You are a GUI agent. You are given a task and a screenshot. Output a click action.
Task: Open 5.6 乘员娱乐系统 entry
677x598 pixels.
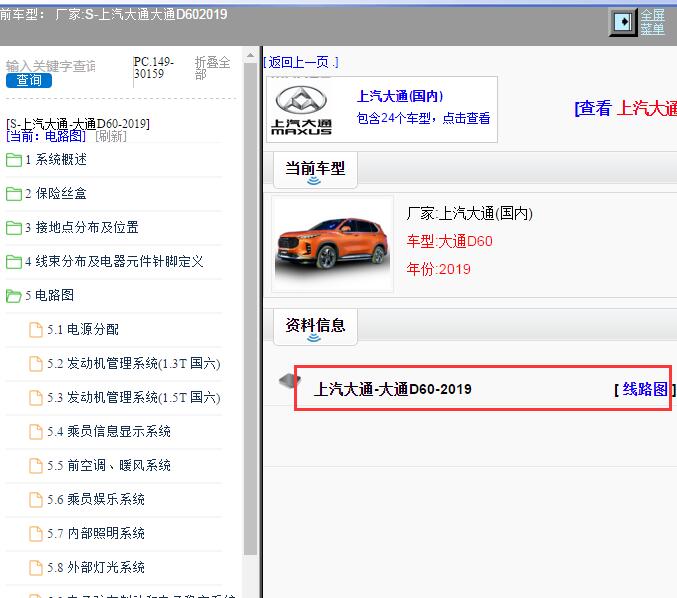tap(96, 500)
